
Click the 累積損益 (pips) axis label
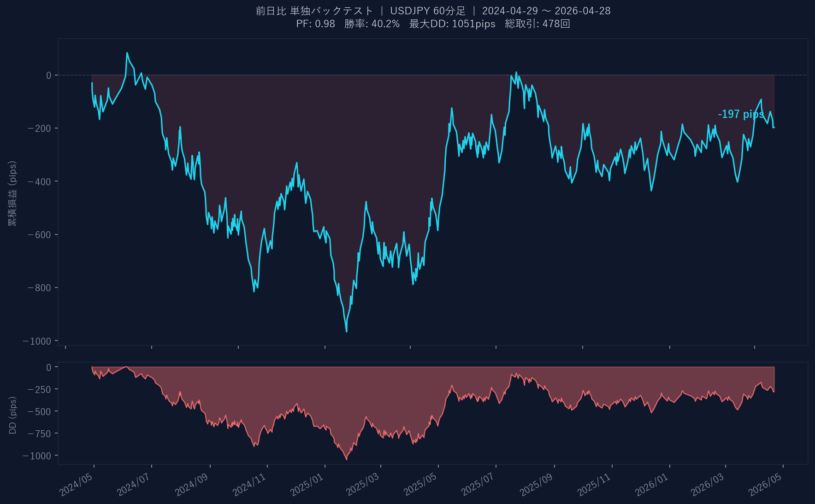(x=12, y=193)
